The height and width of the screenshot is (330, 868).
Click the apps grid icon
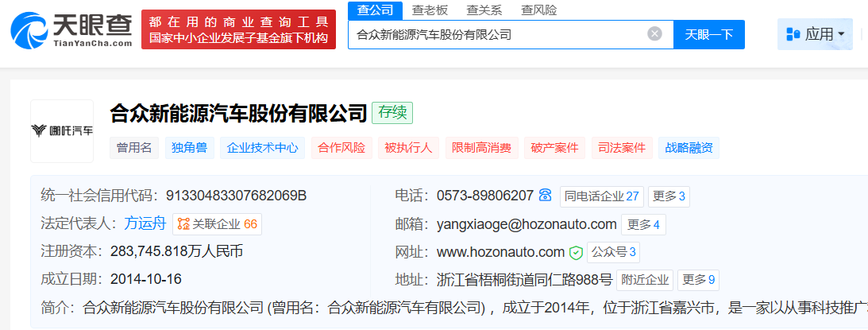793,34
